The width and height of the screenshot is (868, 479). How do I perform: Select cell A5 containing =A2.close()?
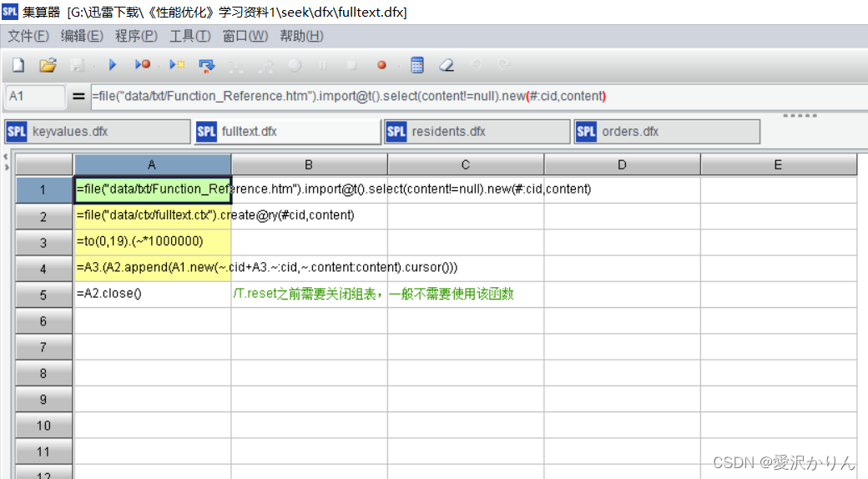pyautogui.click(x=152, y=294)
